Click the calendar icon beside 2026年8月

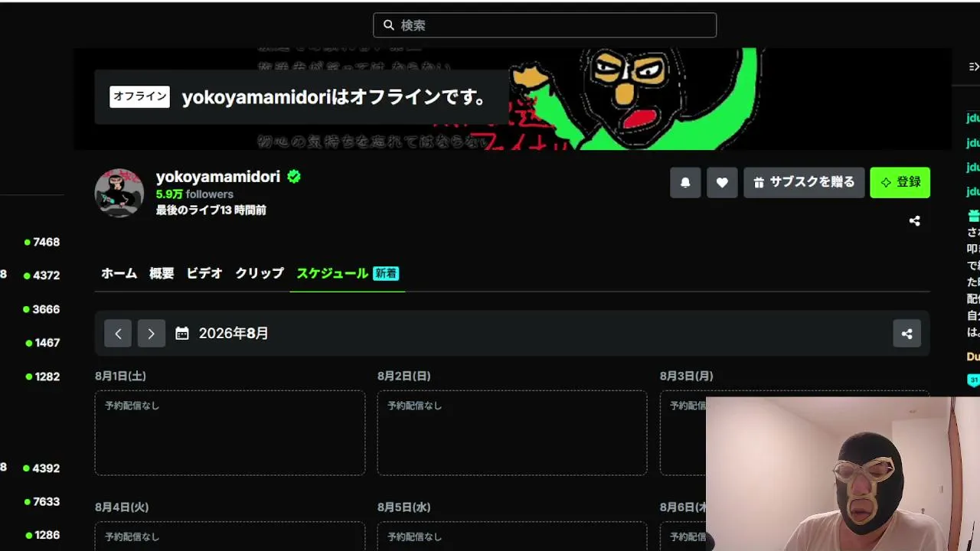[182, 334]
